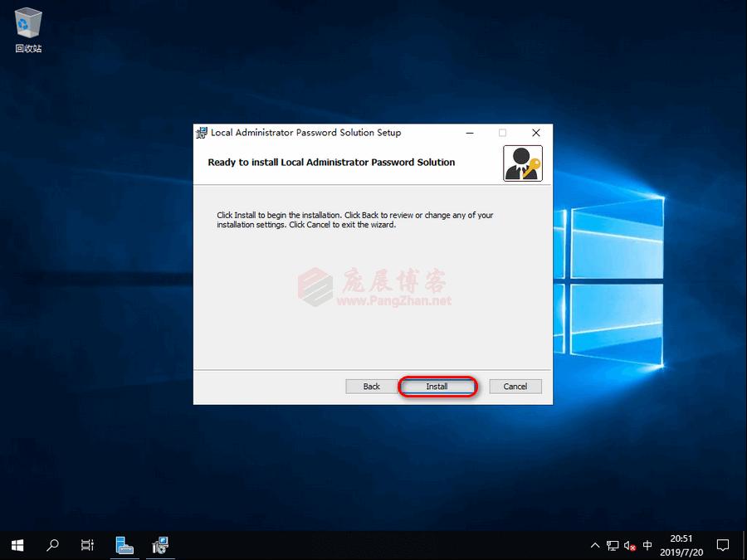The width and height of the screenshot is (747, 560).
Task: Click the LAPS key logo in the dialog header
Action: (x=523, y=163)
